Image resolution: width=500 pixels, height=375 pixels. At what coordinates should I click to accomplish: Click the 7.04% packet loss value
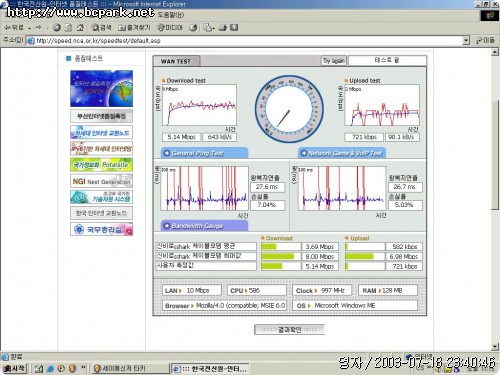pos(267,205)
